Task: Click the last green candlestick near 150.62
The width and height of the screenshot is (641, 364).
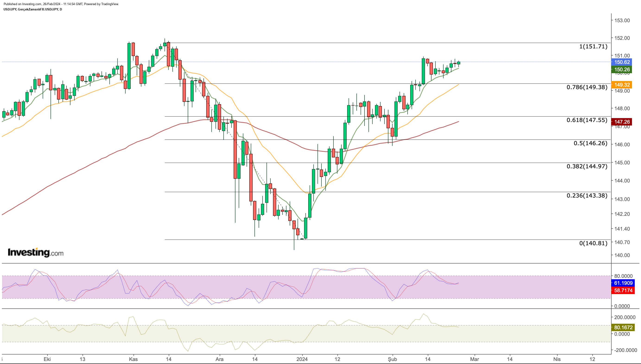Action: coord(459,63)
